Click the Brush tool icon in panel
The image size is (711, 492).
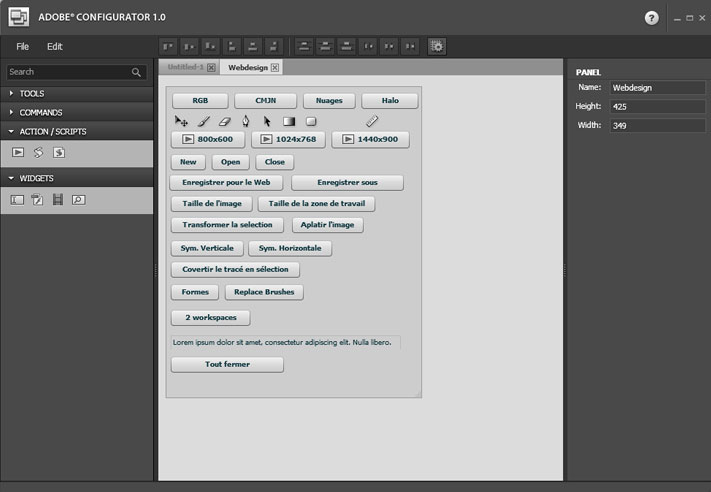pos(204,121)
